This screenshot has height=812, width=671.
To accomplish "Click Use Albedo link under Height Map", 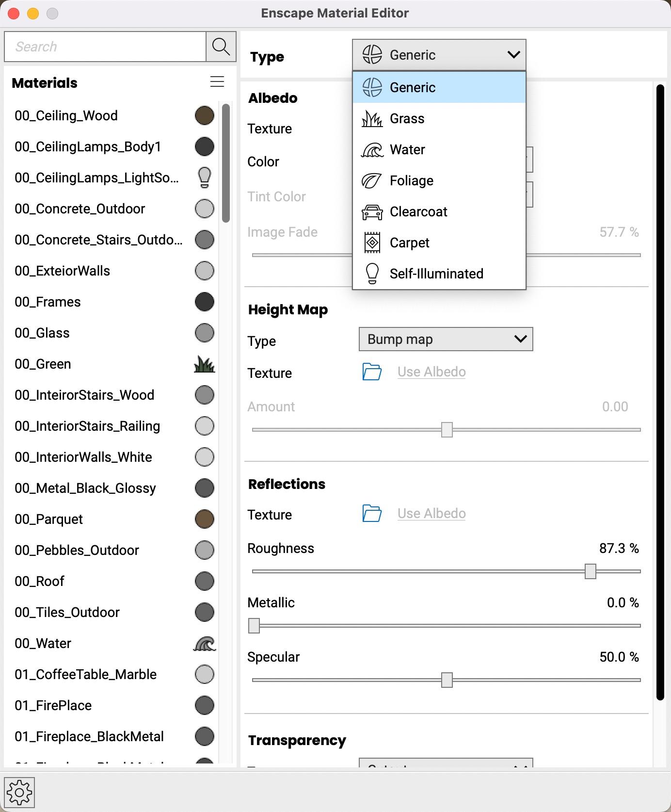I will point(431,372).
